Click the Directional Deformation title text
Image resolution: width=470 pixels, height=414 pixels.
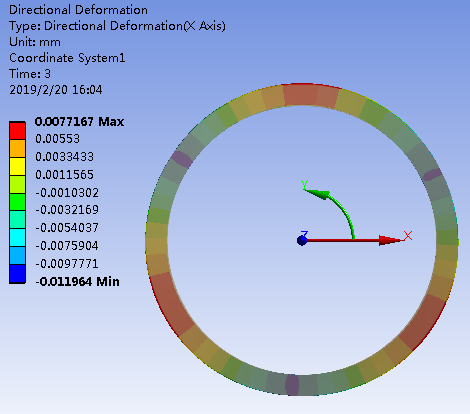tap(78, 10)
